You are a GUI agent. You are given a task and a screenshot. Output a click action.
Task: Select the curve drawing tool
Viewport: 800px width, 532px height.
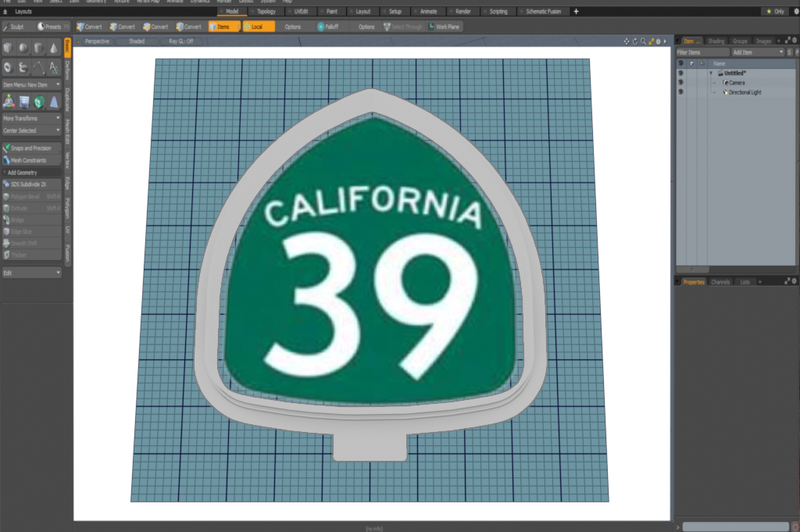click(39, 67)
